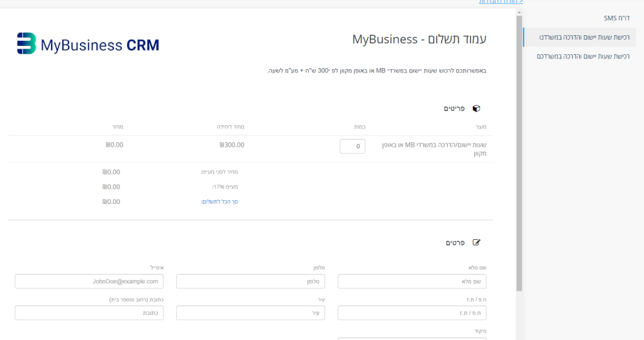Screen dimensions: 644x340
Task: Click the unit price ₪300.00
Action: [x=232, y=145]
